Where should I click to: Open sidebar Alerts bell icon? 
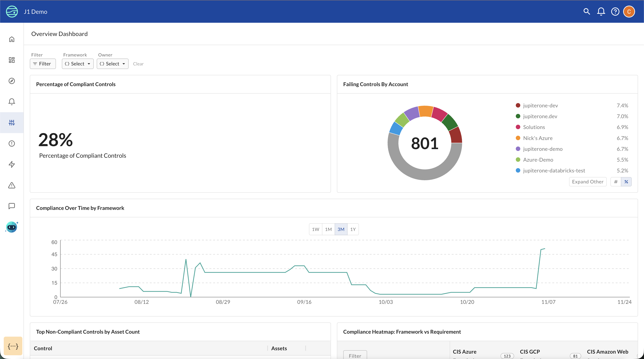(x=12, y=102)
